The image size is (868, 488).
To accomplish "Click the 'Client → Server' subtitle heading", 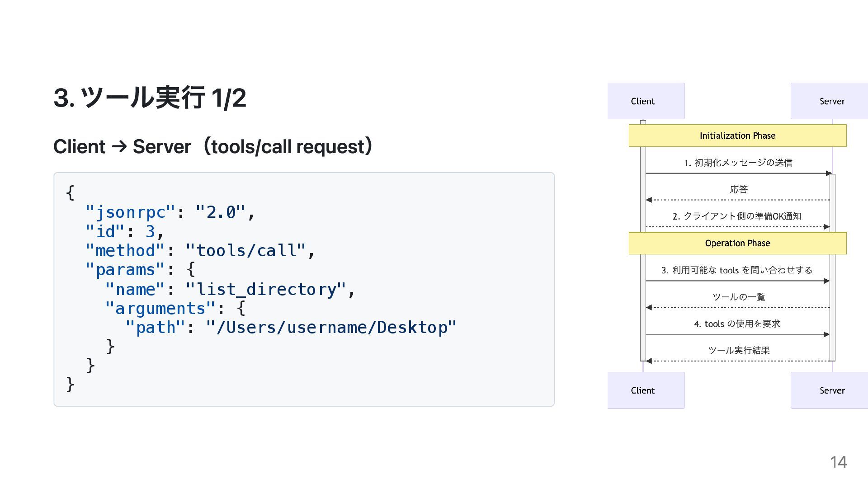I will tap(213, 146).
